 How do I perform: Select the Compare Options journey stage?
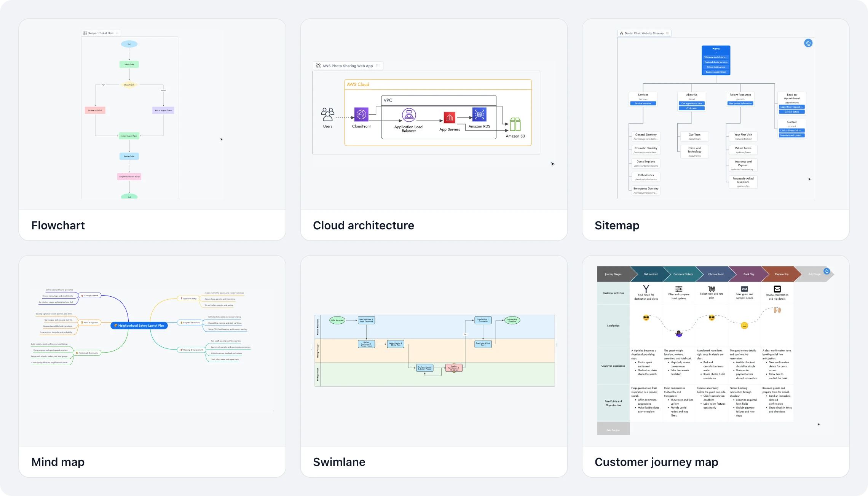(683, 274)
